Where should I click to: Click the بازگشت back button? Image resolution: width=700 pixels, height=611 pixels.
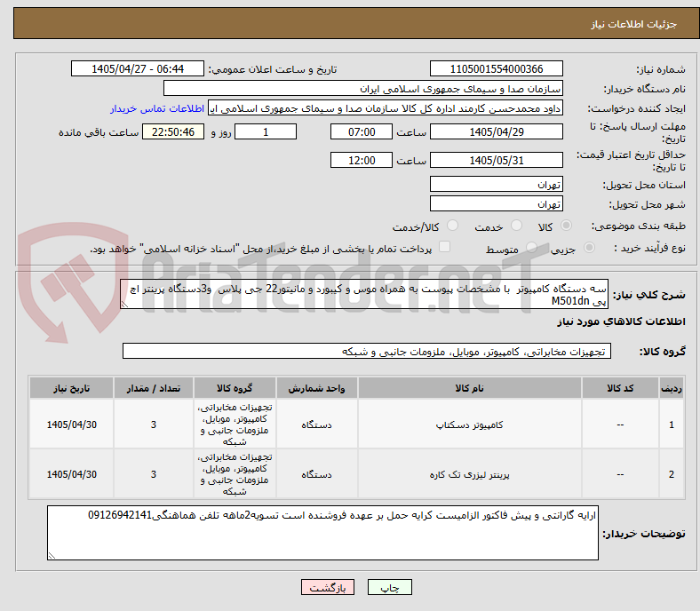[328, 587]
